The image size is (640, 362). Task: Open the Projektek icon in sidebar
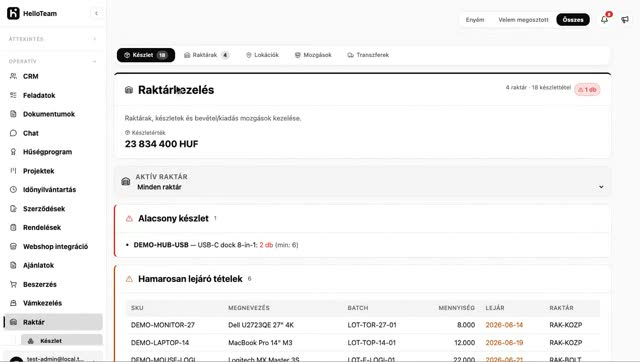(13, 171)
